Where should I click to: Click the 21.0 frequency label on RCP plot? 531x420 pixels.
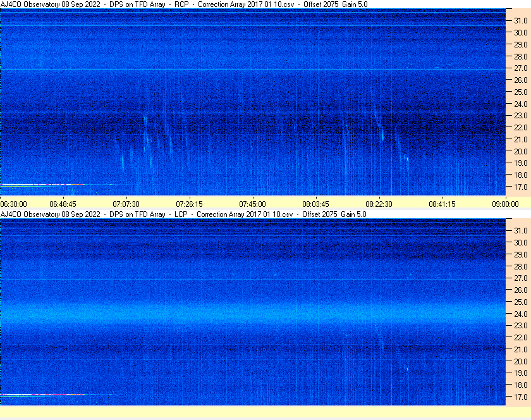click(521, 139)
